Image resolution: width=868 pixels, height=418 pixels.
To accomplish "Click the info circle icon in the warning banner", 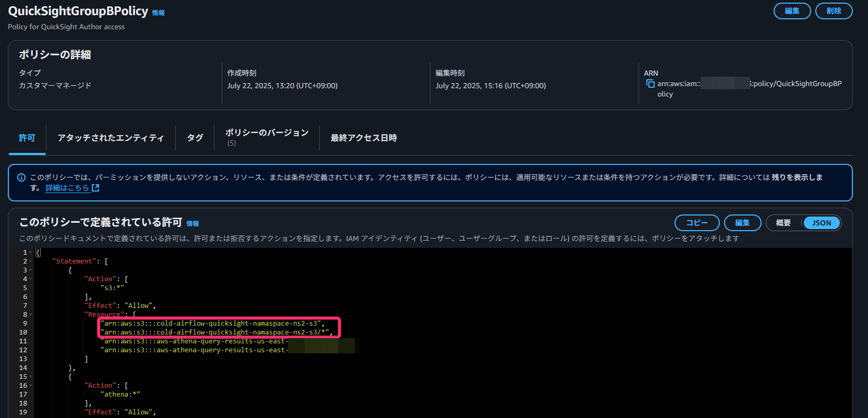I will point(21,177).
